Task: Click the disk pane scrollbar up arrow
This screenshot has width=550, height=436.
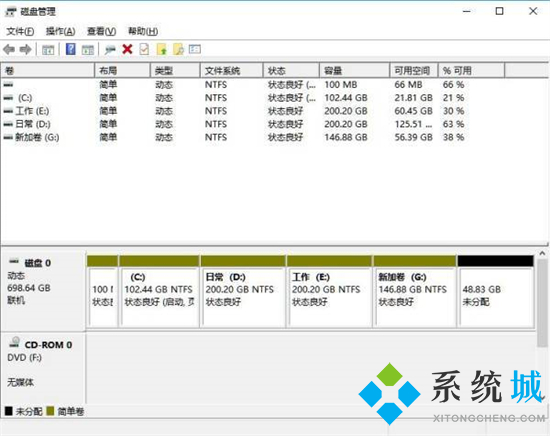Action: 542,253
